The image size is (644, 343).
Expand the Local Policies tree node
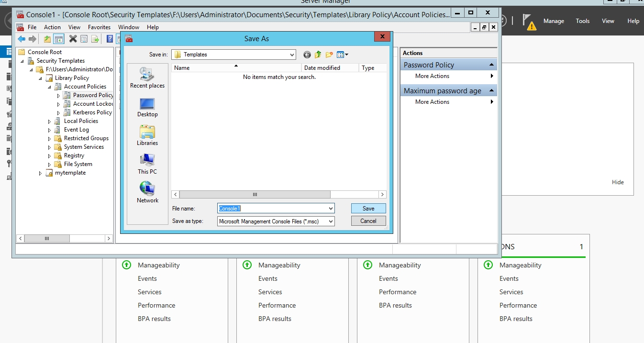click(x=49, y=122)
